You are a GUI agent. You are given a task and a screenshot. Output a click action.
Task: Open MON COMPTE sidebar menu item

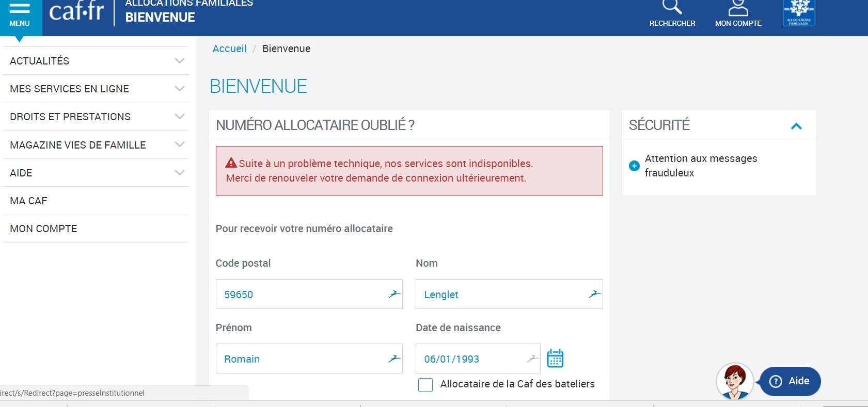(96, 229)
